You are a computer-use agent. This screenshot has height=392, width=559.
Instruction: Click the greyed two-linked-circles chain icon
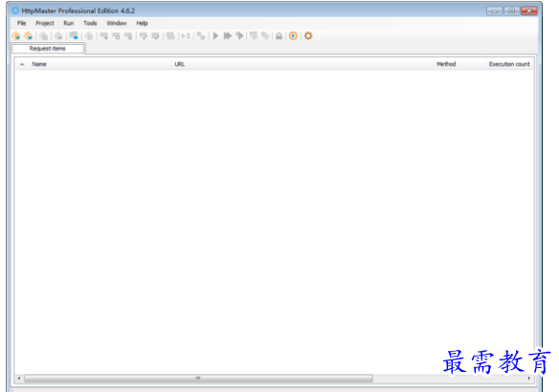(201, 36)
